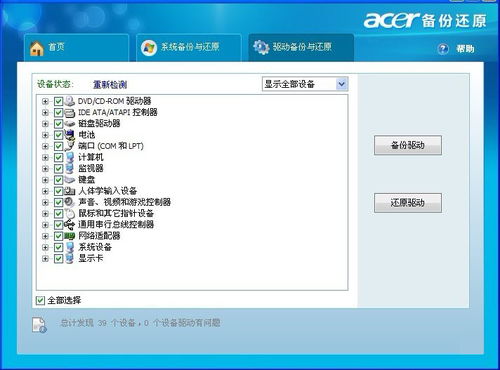The width and height of the screenshot is (500, 370).
Task: Toggle the 全部选择 select-all checkbox
Action: pos(40,300)
